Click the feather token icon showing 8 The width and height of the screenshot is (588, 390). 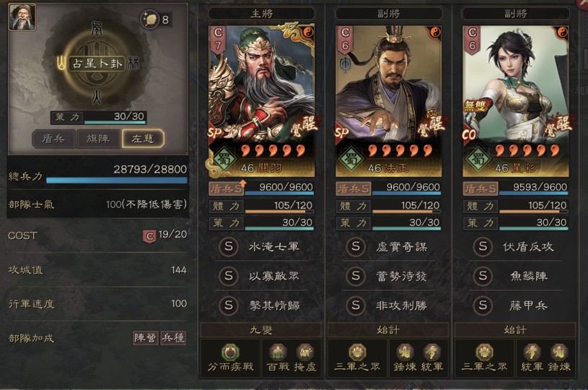pos(149,19)
